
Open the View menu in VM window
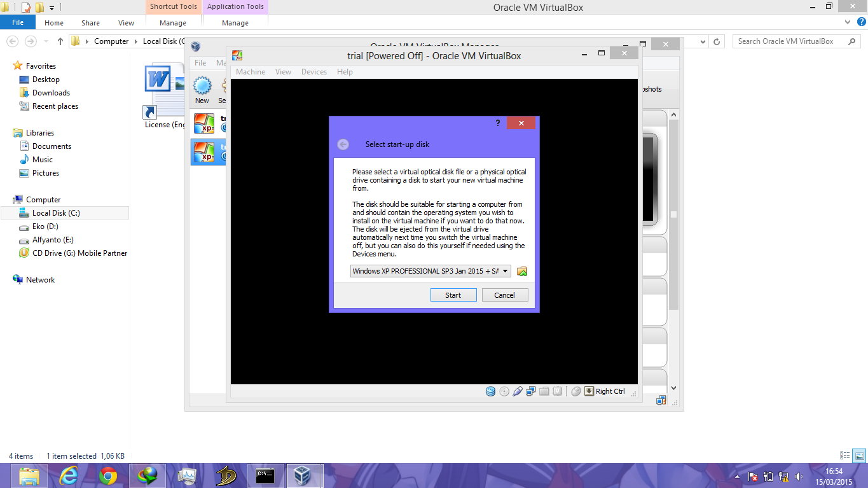coord(284,72)
